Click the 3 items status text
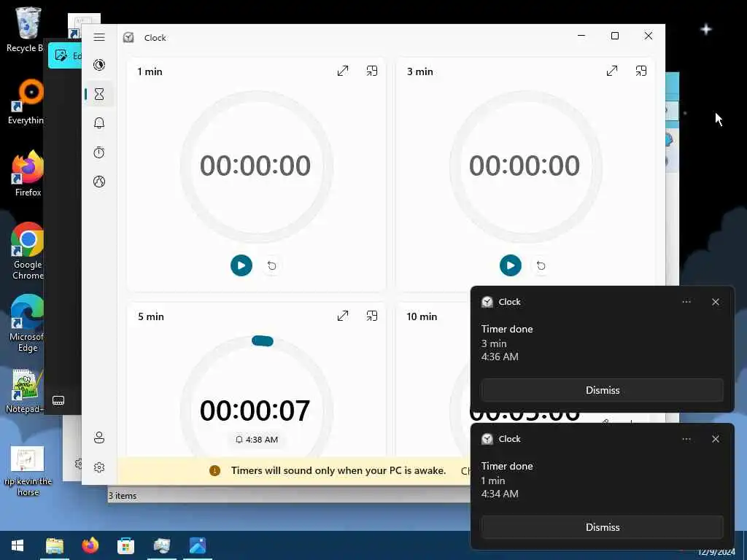 (x=123, y=496)
